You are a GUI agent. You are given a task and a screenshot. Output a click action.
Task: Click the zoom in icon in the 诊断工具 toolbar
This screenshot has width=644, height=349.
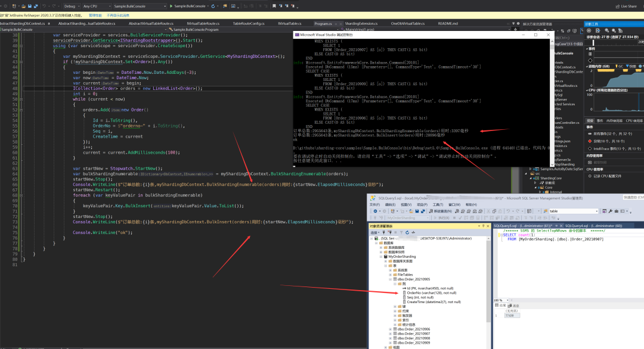(606, 31)
